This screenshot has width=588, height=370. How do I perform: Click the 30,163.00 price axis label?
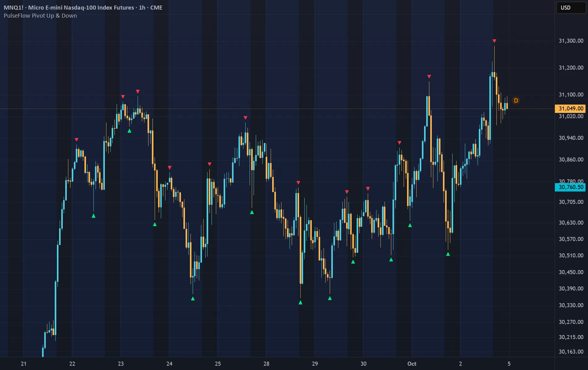pos(571,352)
